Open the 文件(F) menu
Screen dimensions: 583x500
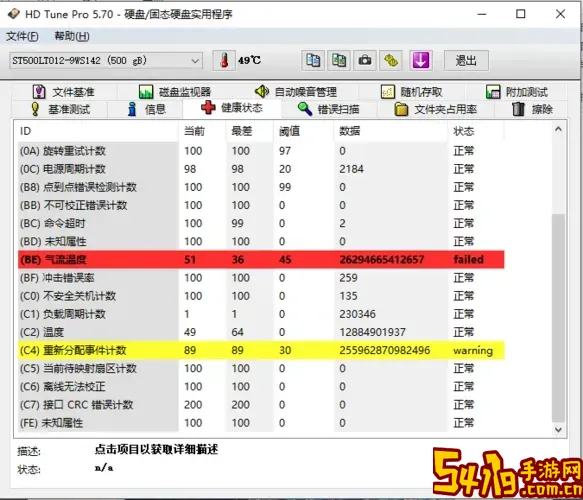[22, 36]
